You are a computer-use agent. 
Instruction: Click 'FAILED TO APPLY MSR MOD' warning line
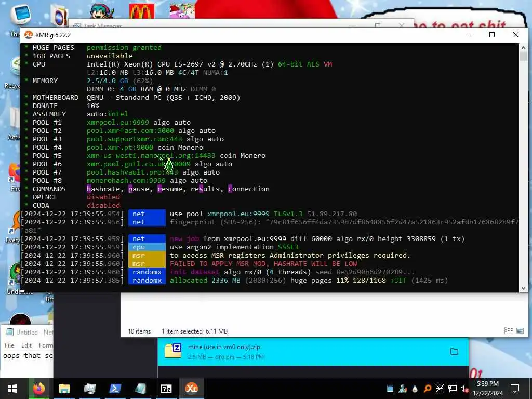[x=263, y=263]
